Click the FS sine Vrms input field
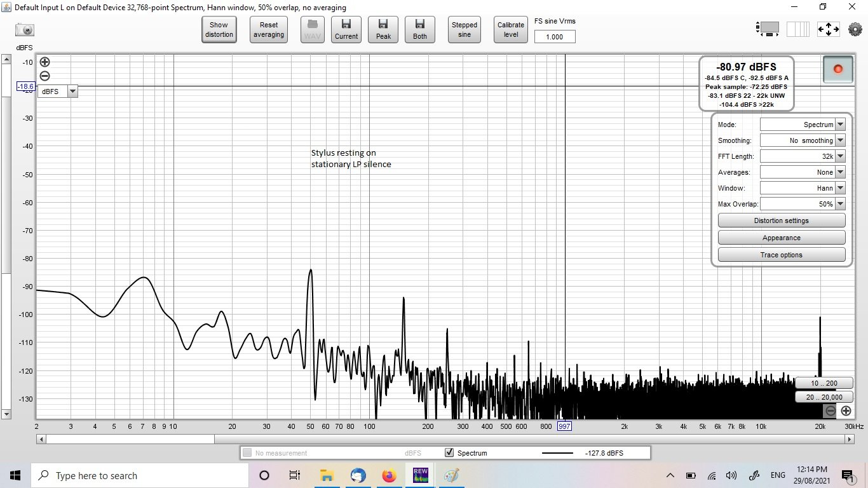The width and height of the screenshot is (868, 488). click(x=555, y=37)
